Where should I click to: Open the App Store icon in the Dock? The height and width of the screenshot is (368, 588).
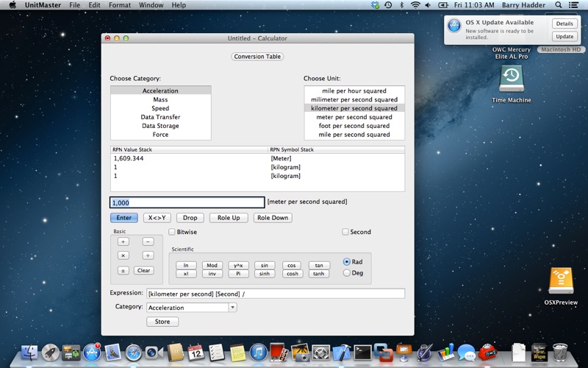pyautogui.click(x=92, y=353)
